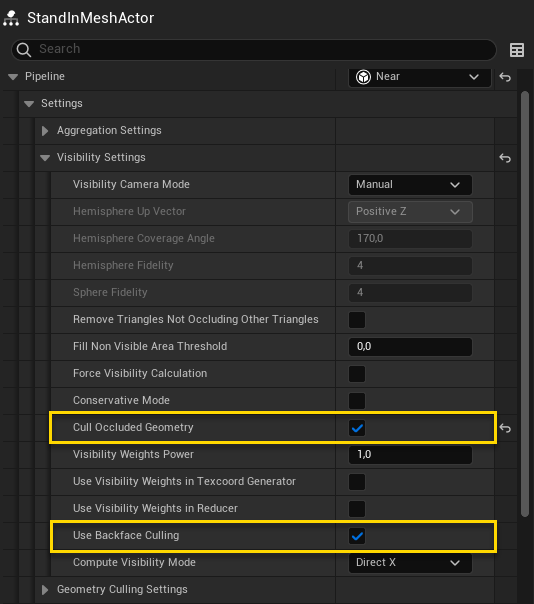
Task: Click Hemisphere Coverage Angle 170,0 field
Action: point(410,239)
